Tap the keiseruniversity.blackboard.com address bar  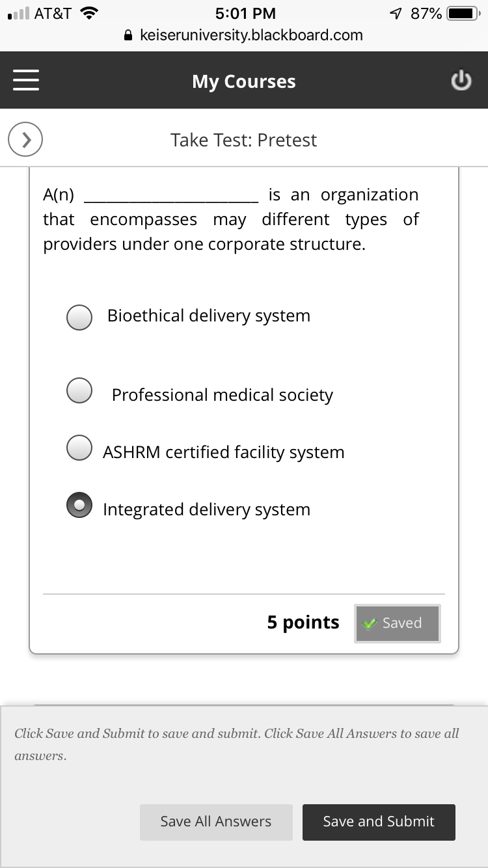click(251, 36)
